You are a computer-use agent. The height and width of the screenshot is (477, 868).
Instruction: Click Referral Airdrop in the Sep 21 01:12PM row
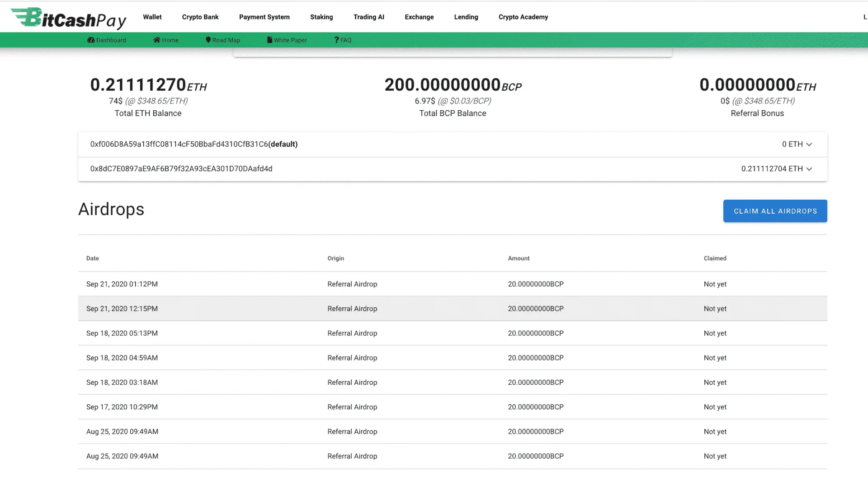pyautogui.click(x=352, y=284)
